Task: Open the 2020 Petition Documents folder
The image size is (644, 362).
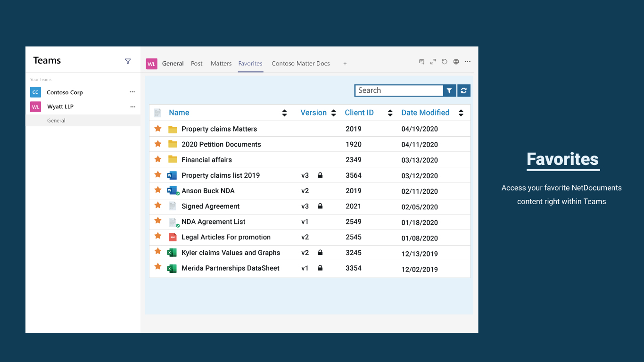Action: click(221, 144)
